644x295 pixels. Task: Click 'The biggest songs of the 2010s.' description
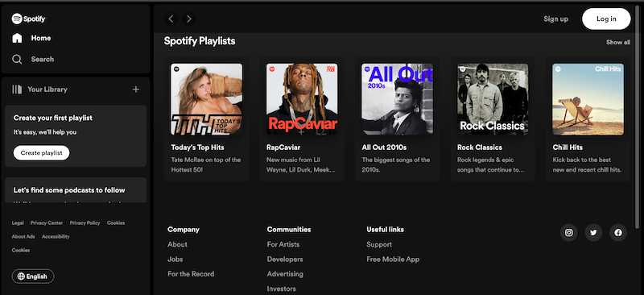click(x=396, y=164)
